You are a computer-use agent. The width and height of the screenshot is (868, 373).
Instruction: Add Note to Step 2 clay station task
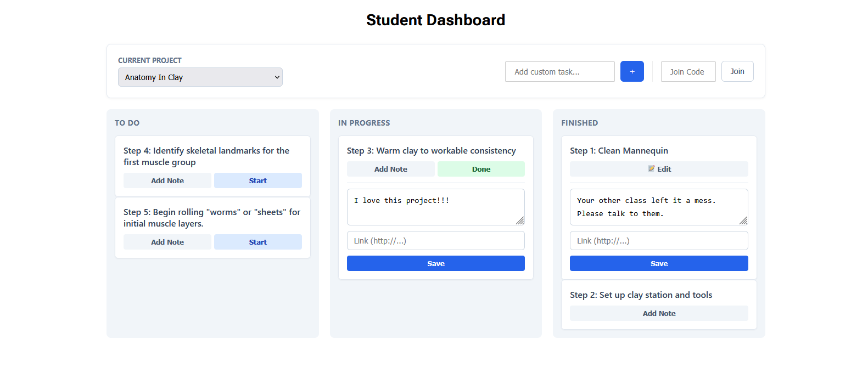click(x=659, y=313)
